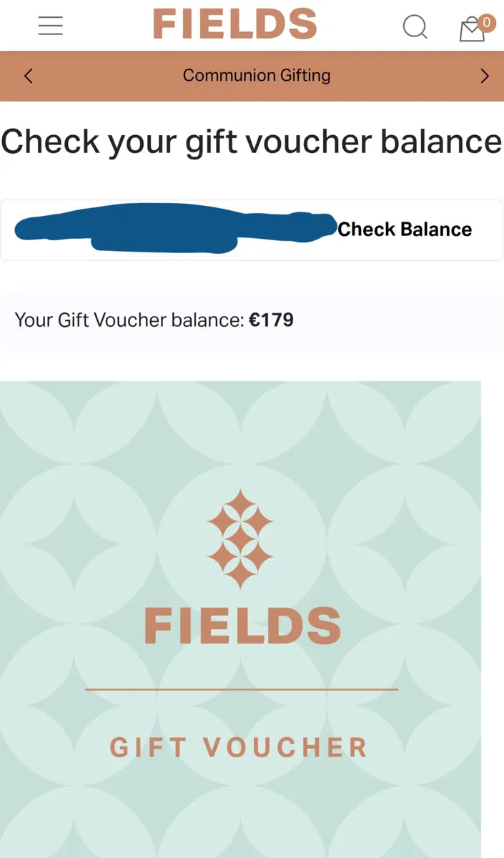Open the shopping bag cart icon
504x858 pixels.
coord(471,30)
